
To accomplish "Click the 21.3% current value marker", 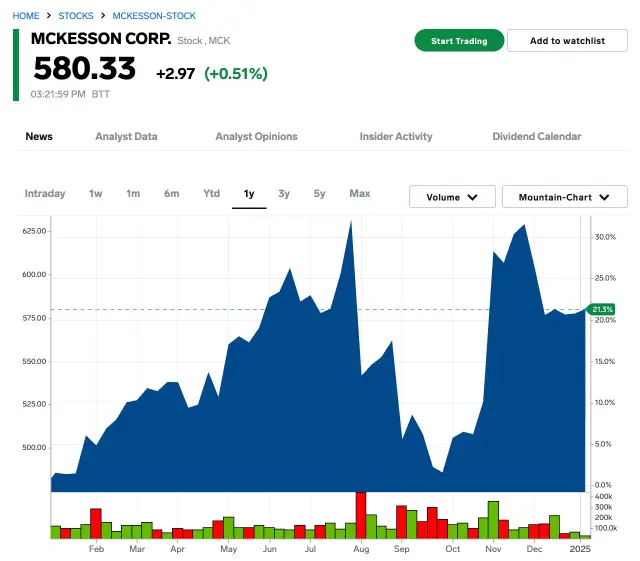I will coord(602,309).
